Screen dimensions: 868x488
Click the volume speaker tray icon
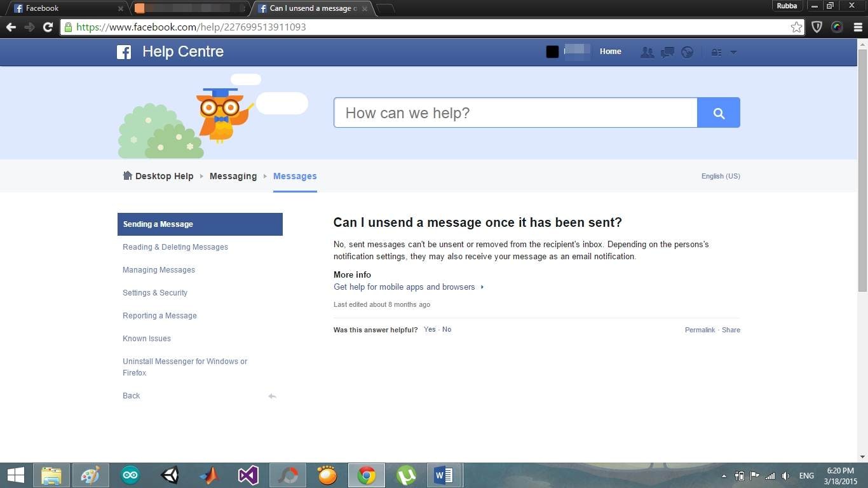point(786,476)
